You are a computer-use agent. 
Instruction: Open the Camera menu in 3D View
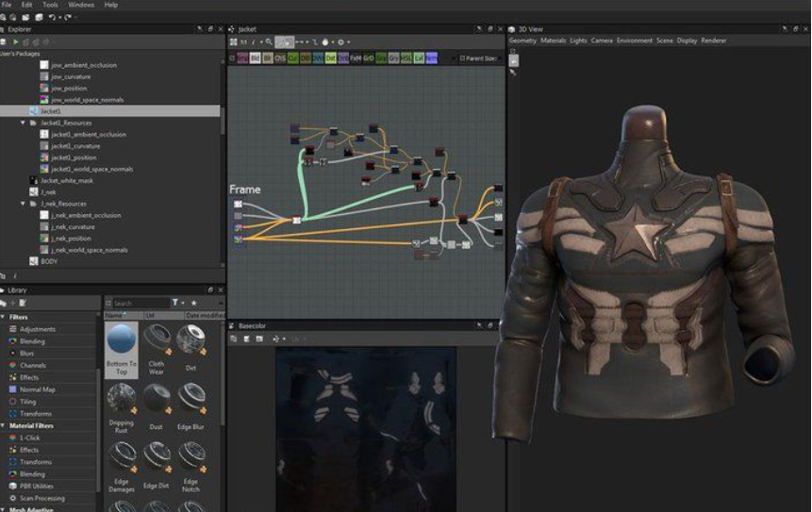click(602, 41)
